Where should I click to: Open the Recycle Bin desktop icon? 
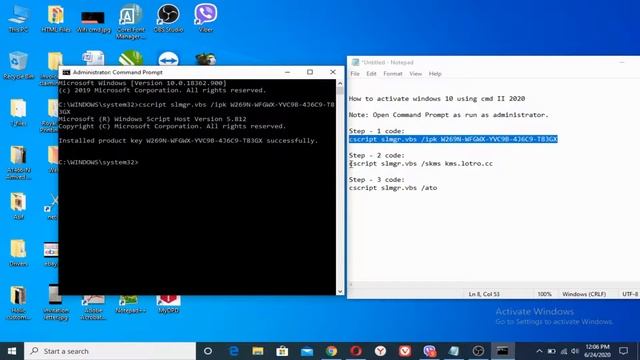tap(18, 65)
